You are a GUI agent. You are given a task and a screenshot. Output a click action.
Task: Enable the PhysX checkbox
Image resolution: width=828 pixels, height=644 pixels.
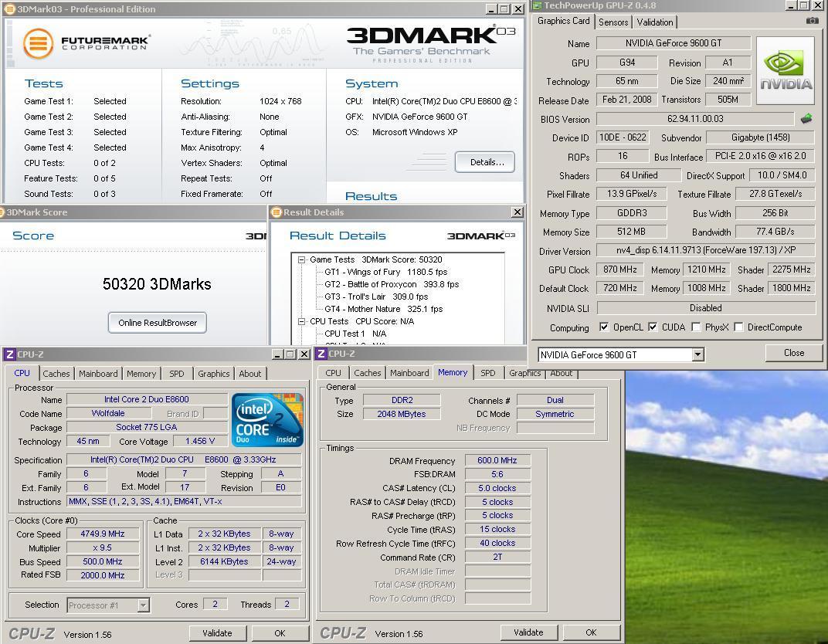click(x=696, y=327)
